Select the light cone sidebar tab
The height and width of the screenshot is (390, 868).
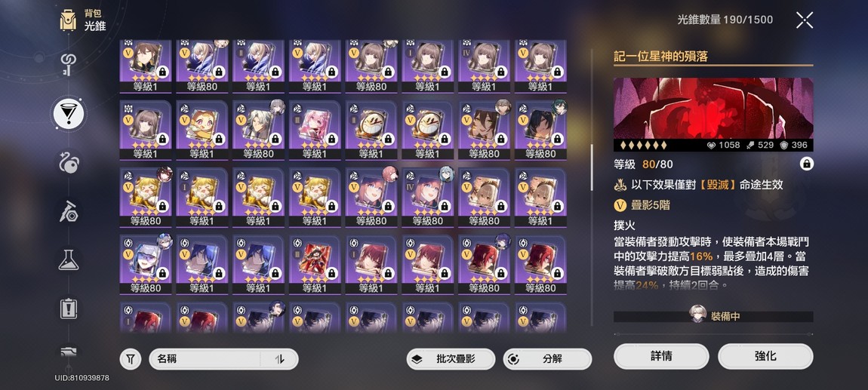68,114
